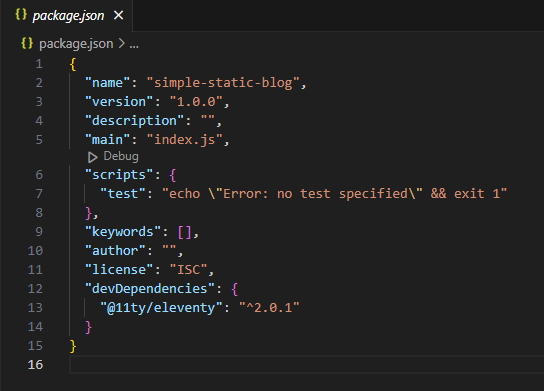Click the "version" key
Screen dimensions: 544x391
[119, 102]
